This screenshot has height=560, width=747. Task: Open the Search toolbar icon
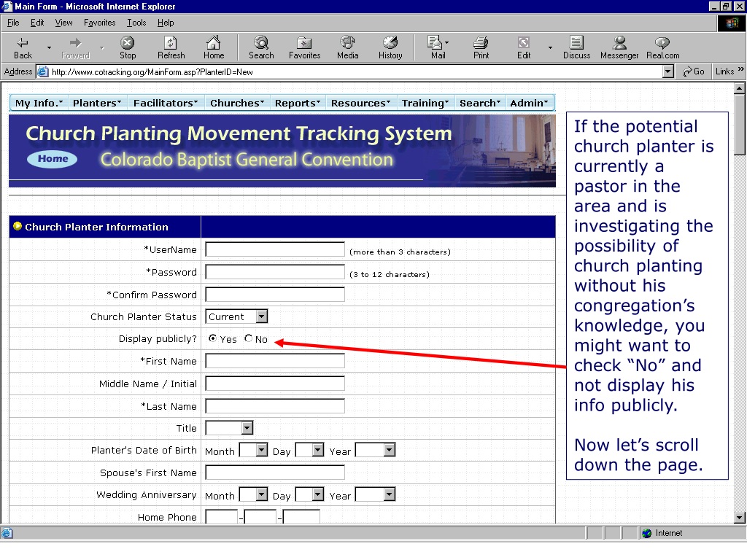[x=261, y=42]
